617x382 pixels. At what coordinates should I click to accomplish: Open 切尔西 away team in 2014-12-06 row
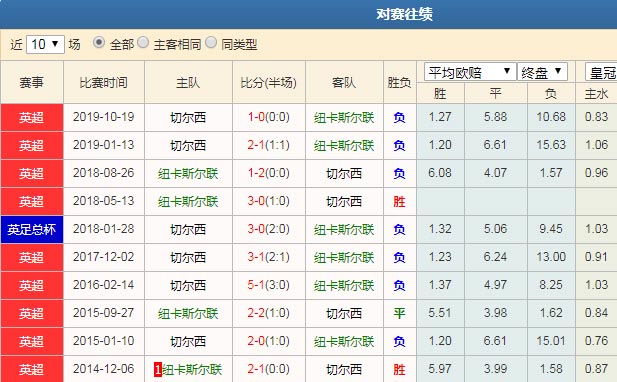tap(344, 369)
